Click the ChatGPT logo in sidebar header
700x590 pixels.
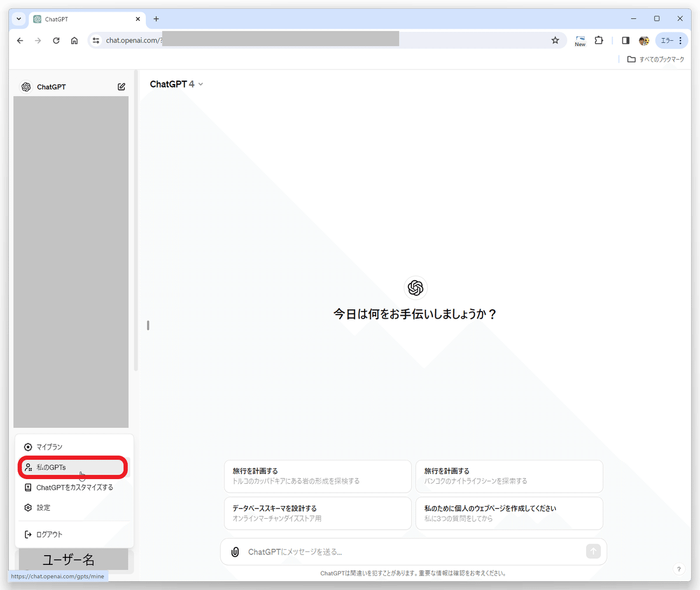26,86
